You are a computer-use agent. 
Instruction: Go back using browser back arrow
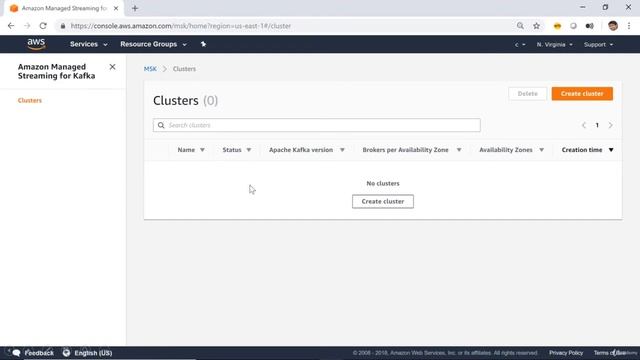(11, 26)
